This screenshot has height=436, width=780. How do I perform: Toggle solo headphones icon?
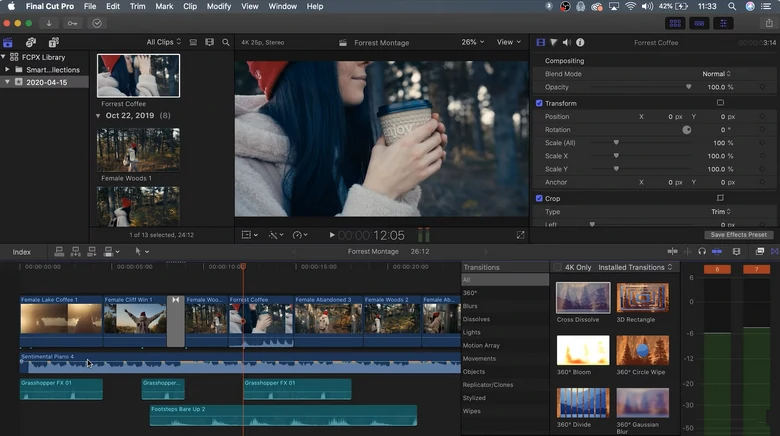pos(702,252)
